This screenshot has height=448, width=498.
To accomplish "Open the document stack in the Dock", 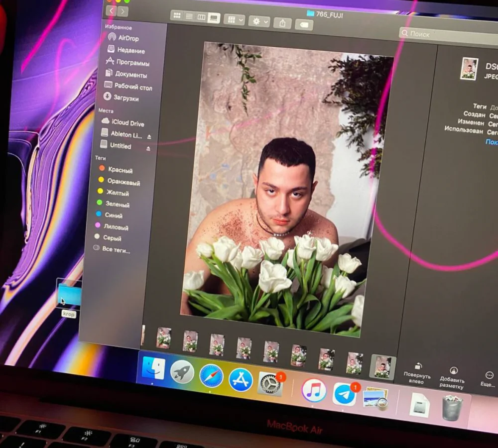I will pos(419,405).
